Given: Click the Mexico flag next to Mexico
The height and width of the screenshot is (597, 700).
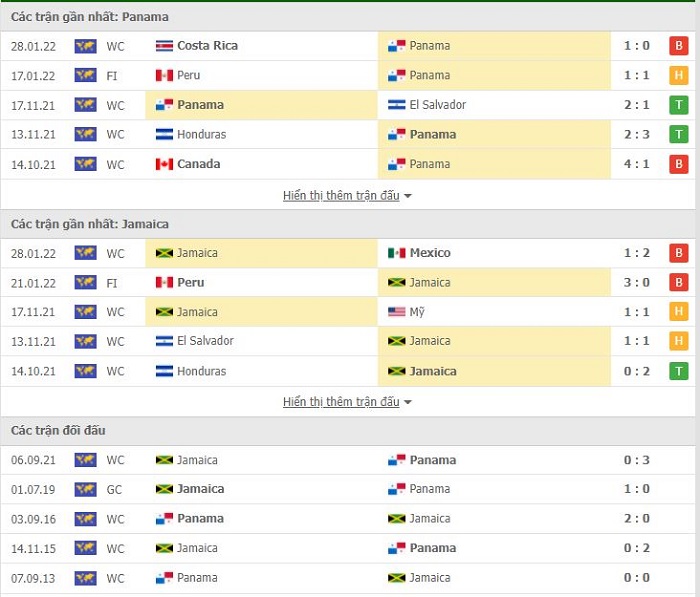Looking at the screenshot, I should (396, 253).
